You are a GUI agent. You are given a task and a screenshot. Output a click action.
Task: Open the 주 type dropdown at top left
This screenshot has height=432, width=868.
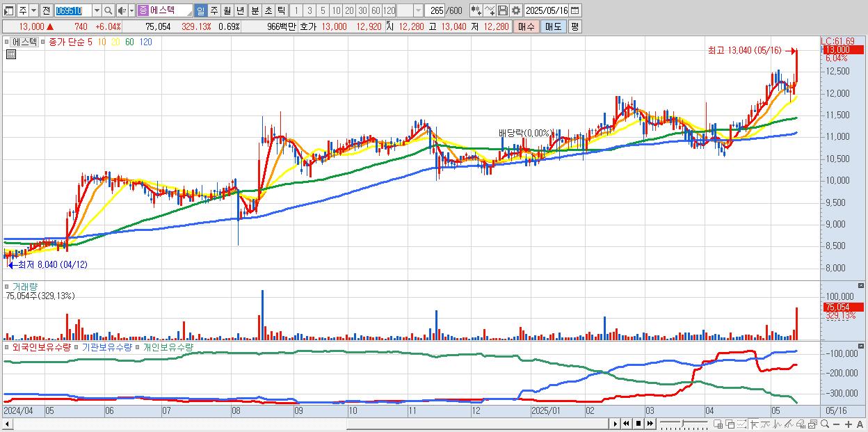(x=33, y=10)
